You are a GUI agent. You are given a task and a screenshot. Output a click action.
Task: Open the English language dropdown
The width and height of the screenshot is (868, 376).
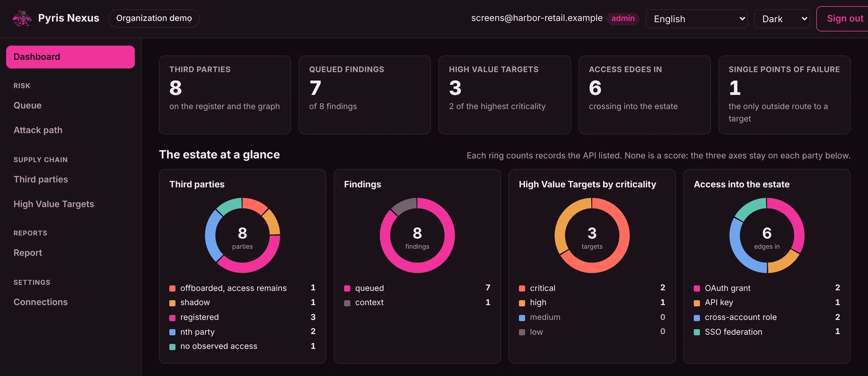tap(697, 19)
